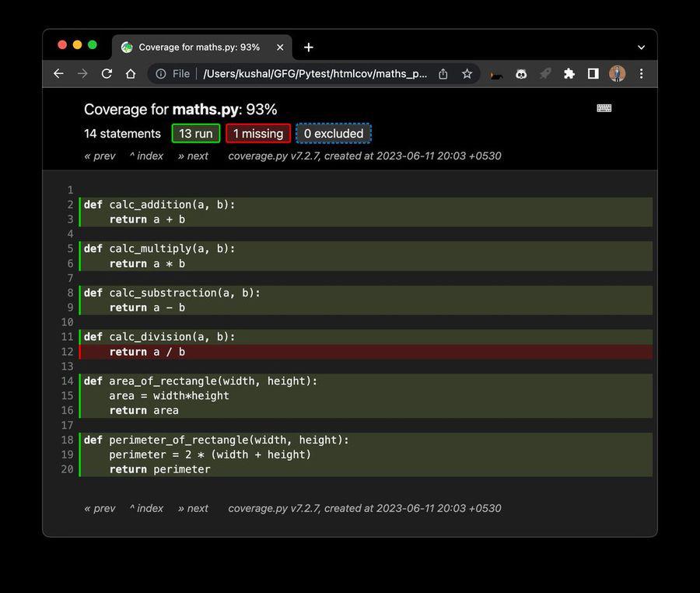Toggle the '13 run' line filter
Viewport: 700px width, 593px height.
click(x=196, y=133)
